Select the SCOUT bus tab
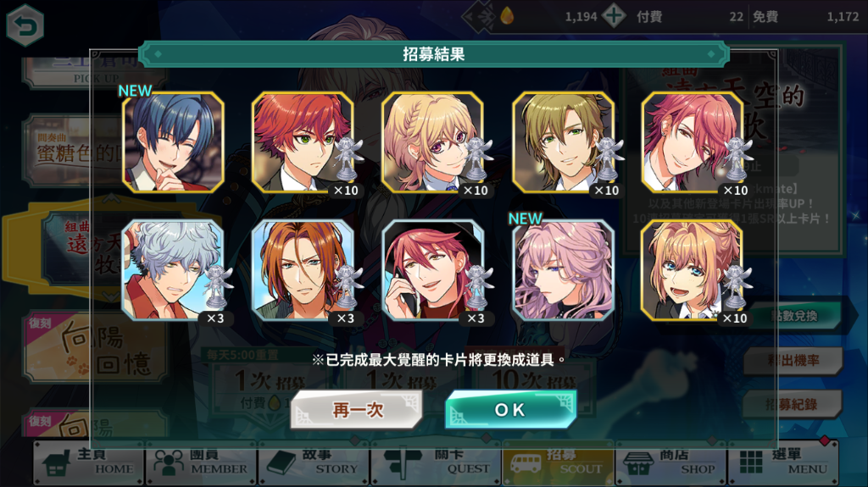868x487 pixels. click(558, 462)
